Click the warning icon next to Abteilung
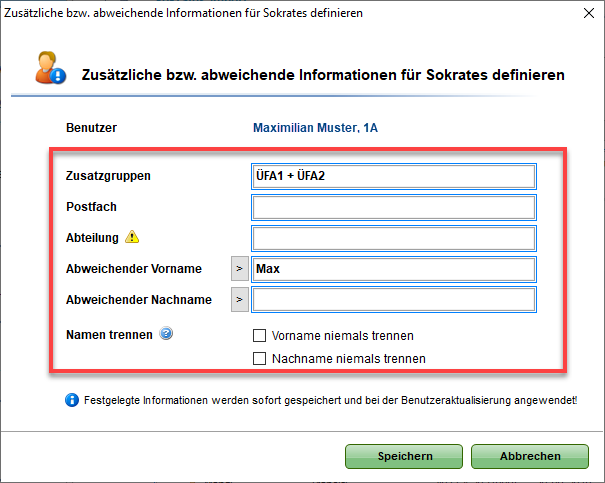Viewport: 605px width, 483px height. [132, 237]
